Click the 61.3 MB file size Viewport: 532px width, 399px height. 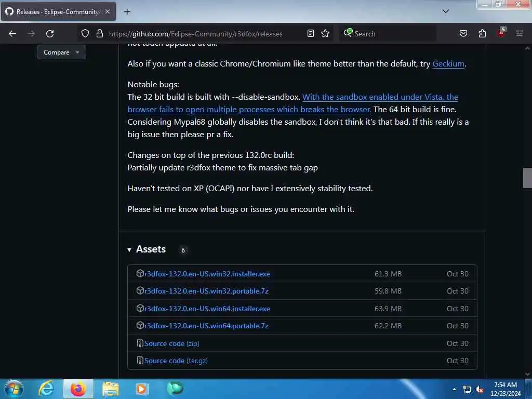[x=388, y=274]
